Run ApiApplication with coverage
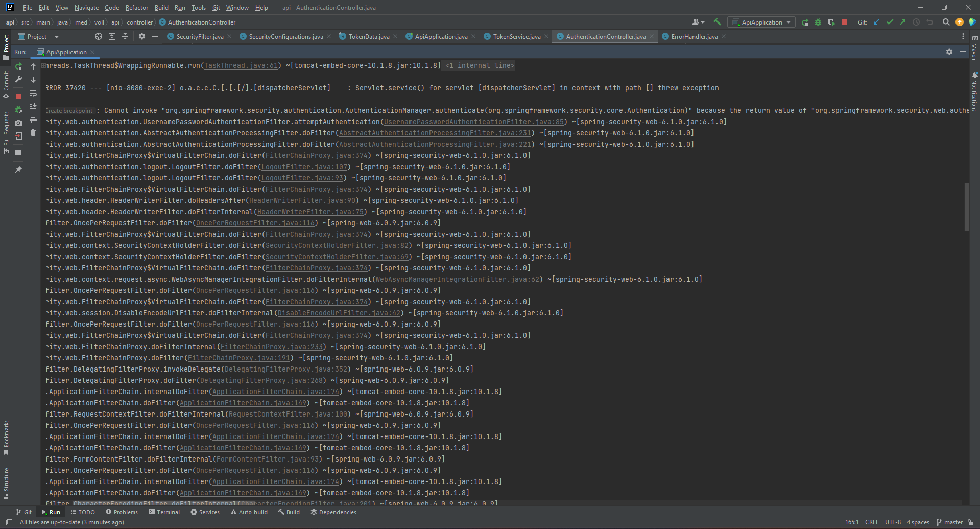 (831, 22)
